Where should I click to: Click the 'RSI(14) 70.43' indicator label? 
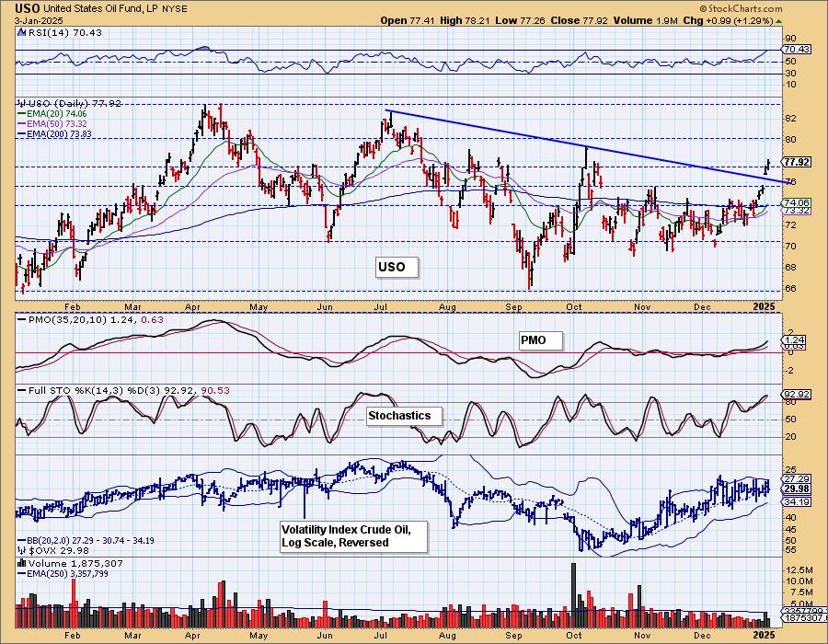64,32
